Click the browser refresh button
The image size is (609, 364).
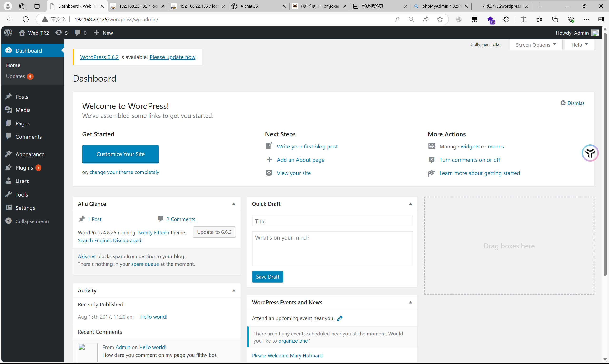click(26, 19)
